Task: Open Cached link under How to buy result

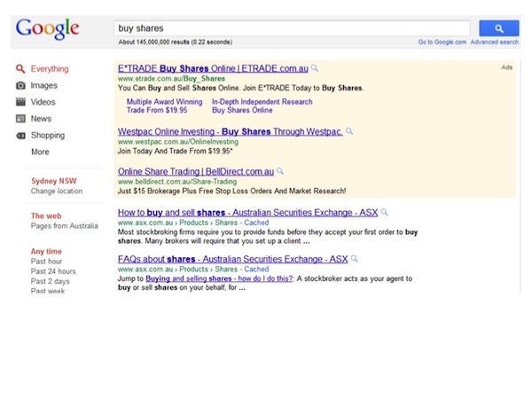Action: 256,223
